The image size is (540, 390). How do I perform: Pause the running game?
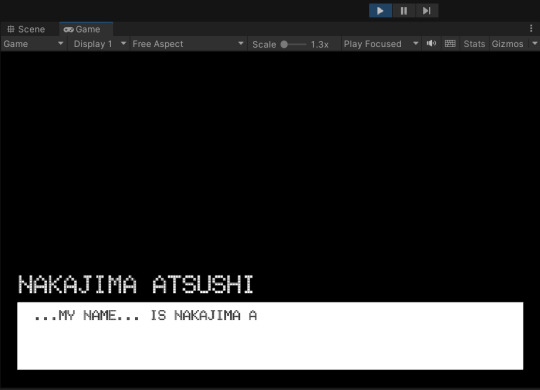point(404,11)
